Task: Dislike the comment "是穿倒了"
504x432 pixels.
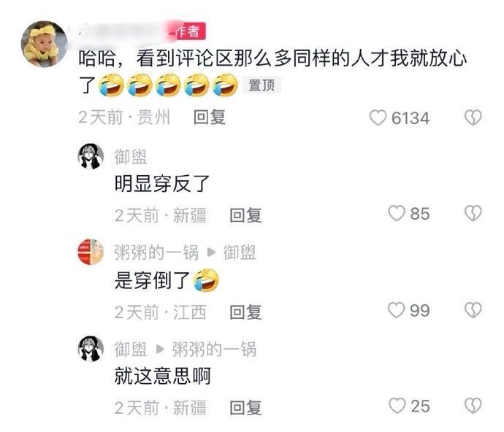Action: [x=473, y=310]
